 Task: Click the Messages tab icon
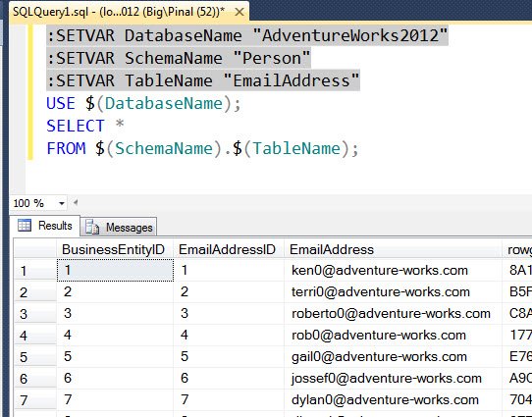tap(92, 227)
